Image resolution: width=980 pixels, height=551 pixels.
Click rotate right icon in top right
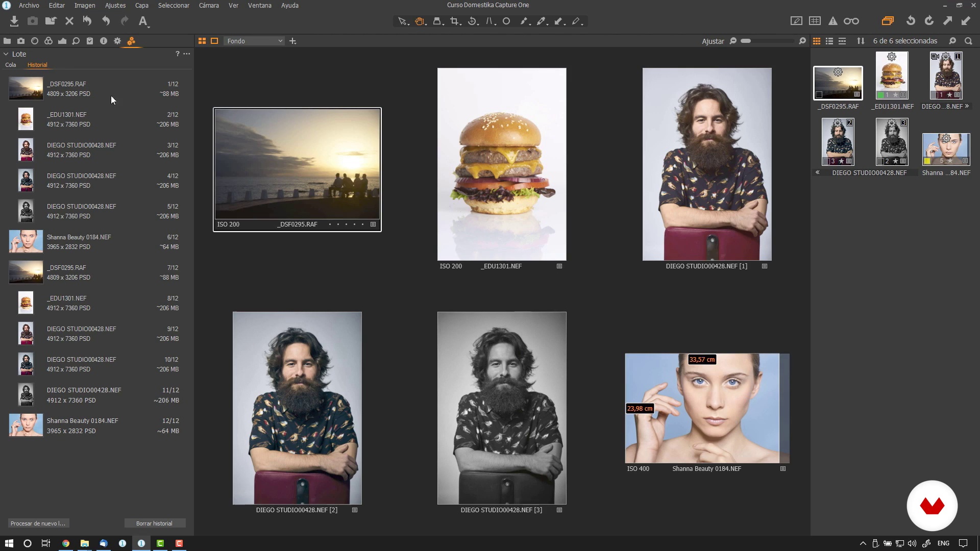[x=929, y=21]
